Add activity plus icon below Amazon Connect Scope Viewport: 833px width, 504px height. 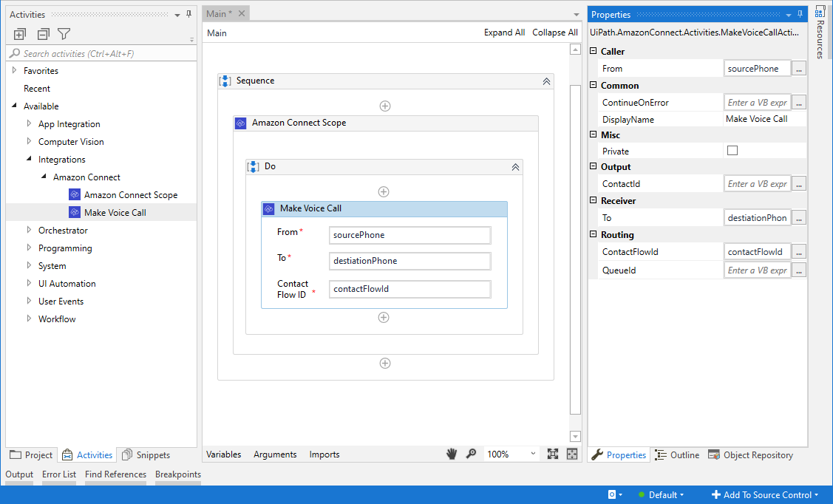pyautogui.click(x=385, y=364)
